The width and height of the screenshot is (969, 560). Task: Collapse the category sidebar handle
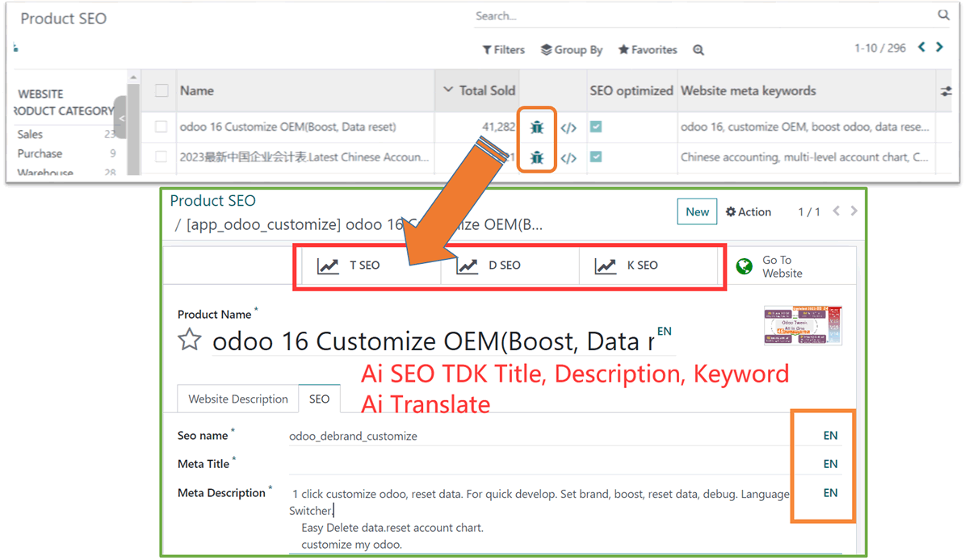click(x=121, y=119)
